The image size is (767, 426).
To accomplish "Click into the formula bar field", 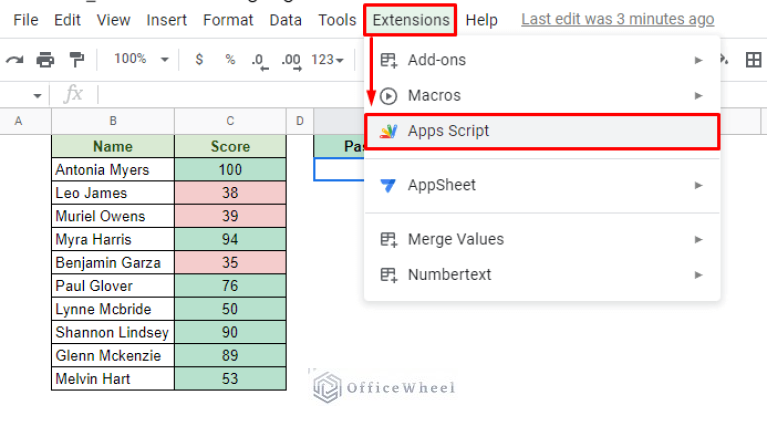I will [x=230, y=94].
